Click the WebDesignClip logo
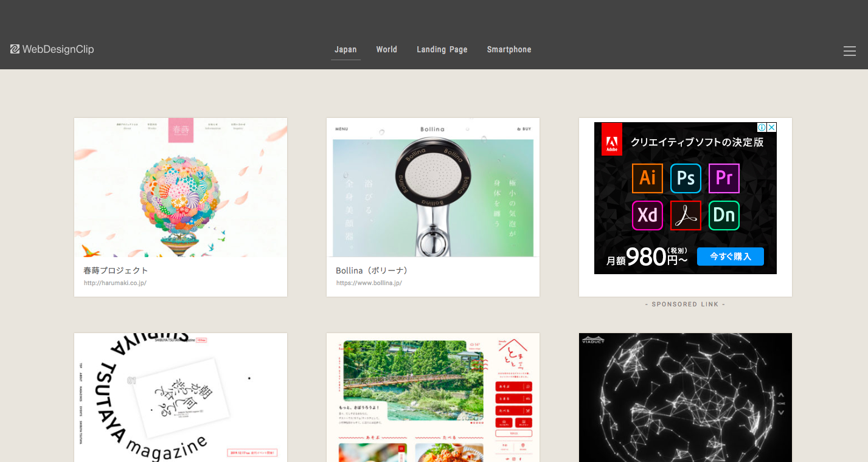868x462 pixels. [x=52, y=49]
